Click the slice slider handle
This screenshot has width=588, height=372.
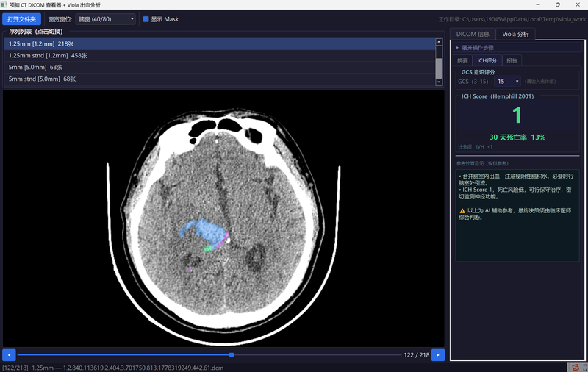tap(232, 355)
